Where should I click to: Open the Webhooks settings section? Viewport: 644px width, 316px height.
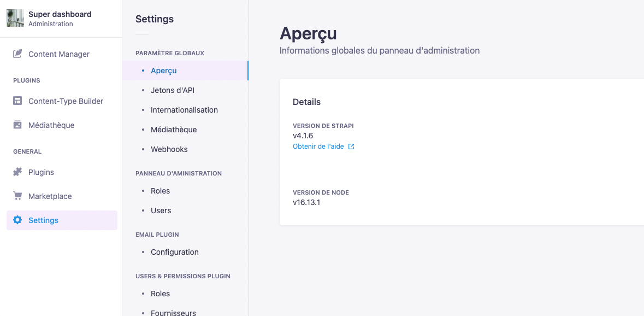coord(169,149)
